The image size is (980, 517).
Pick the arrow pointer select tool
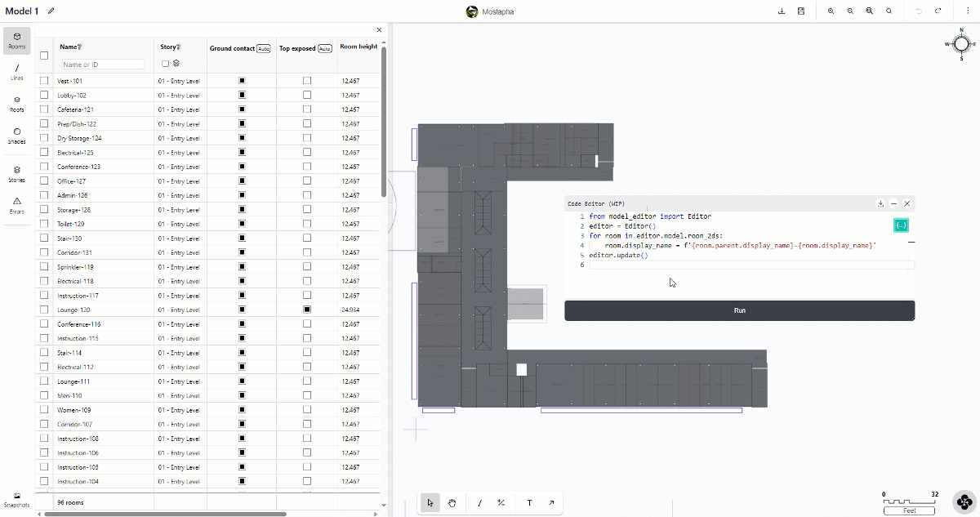point(430,503)
